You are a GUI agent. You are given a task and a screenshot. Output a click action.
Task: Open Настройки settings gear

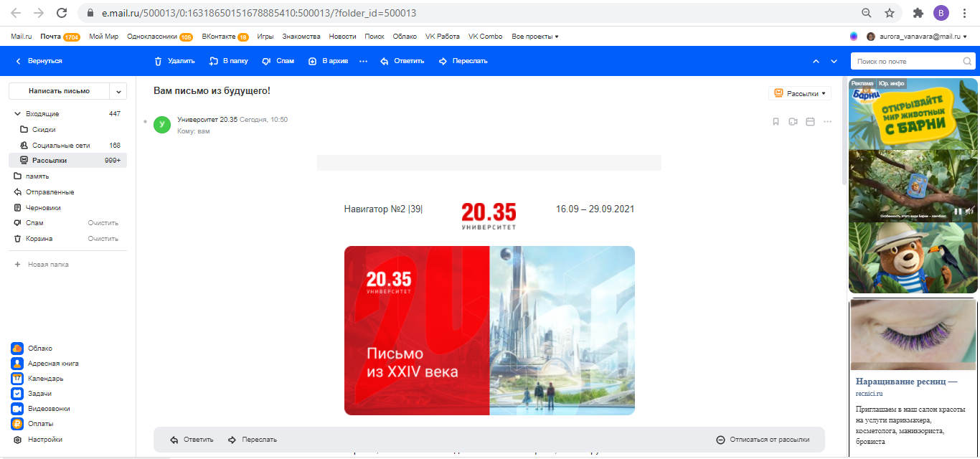[x=17, y=440]
